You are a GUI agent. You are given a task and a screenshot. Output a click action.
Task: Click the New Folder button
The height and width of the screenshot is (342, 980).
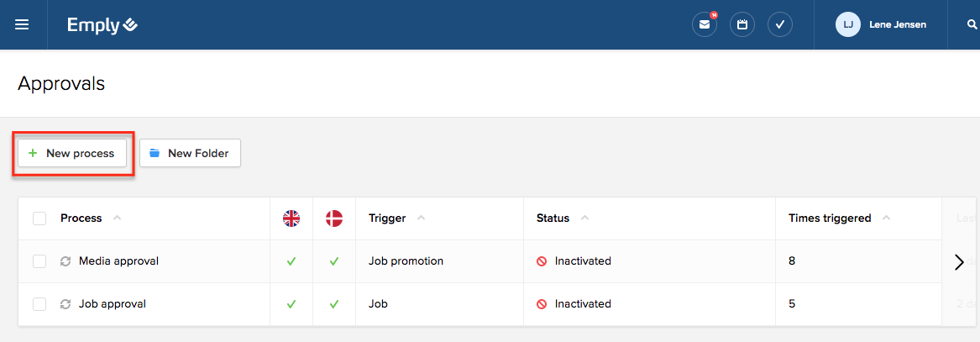tap(190, 153)
